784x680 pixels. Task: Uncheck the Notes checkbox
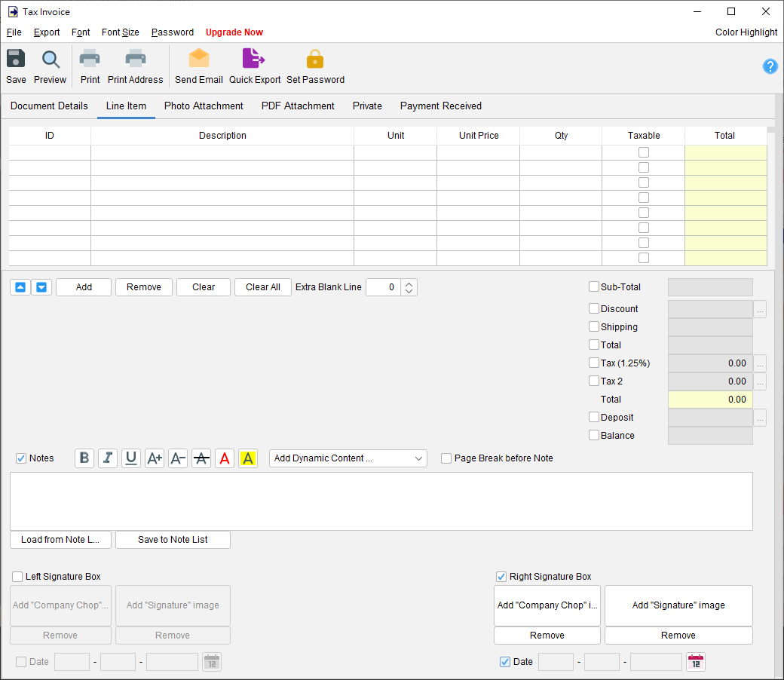[21, 458]
